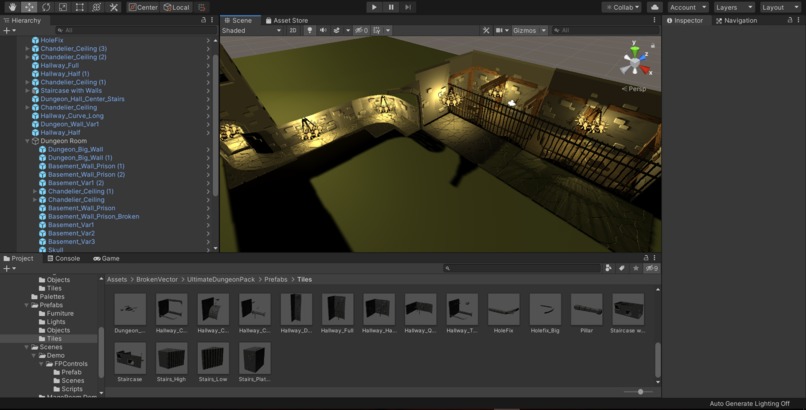Click the Project panel add (+) button
Screen dimensions: 806x410
(x=9, y=268)
